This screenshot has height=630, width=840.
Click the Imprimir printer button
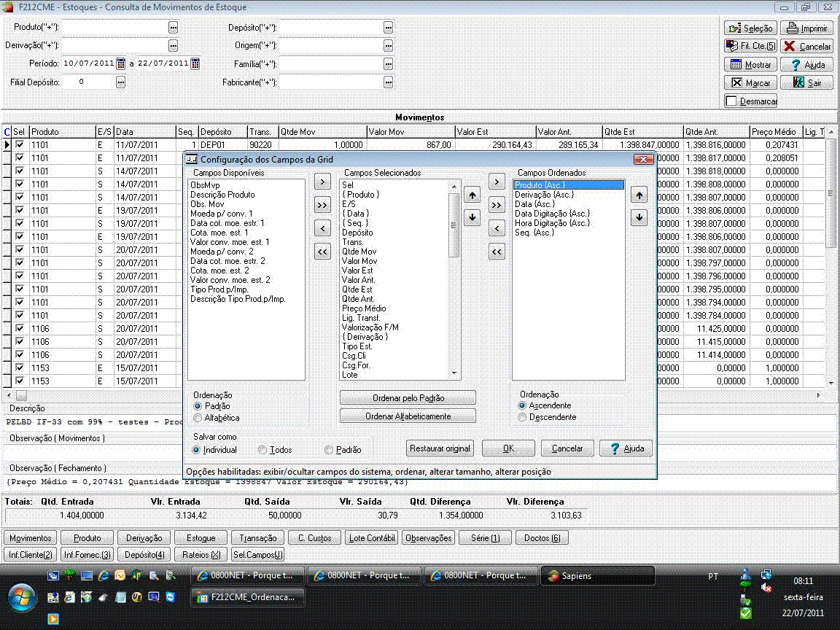tap(806, 28)
